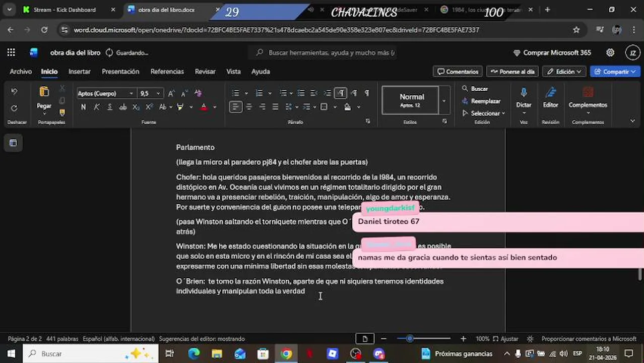Expand highlight color options arrow
This screenshot has width=644, height=363.
(x=190, y=107)
